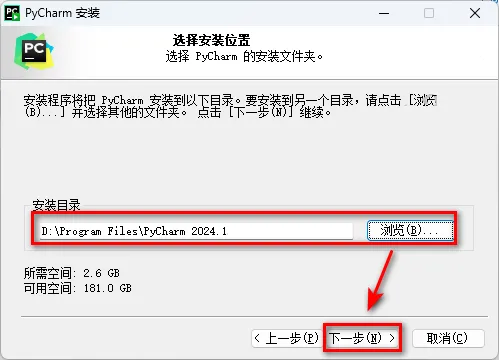Click the 安装目录 group label

tap(56, 205)
